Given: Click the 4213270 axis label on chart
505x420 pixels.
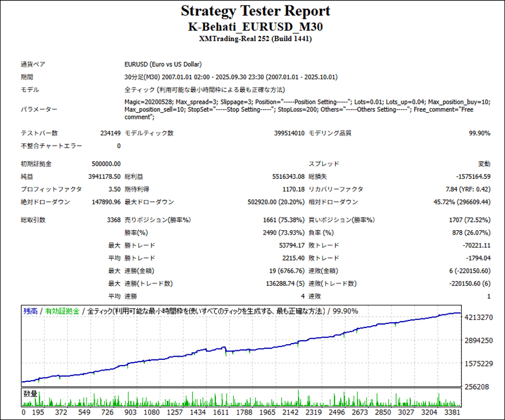Looking at the screenshot, I should click(x=479, y=318).
